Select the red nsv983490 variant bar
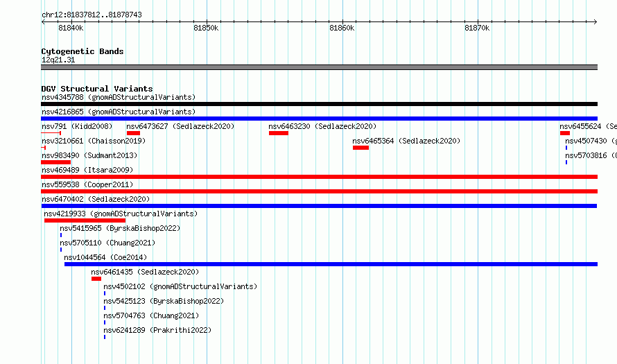The width and height of the screenshot is (617, 364). (56, 162)
